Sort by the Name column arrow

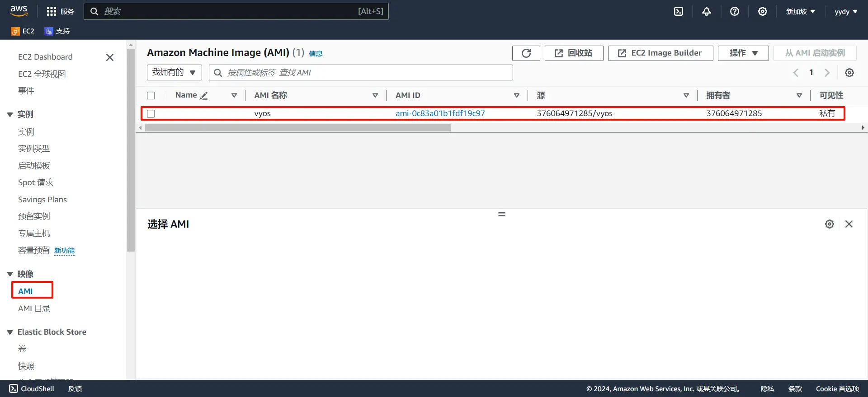[x=234, y=95]
